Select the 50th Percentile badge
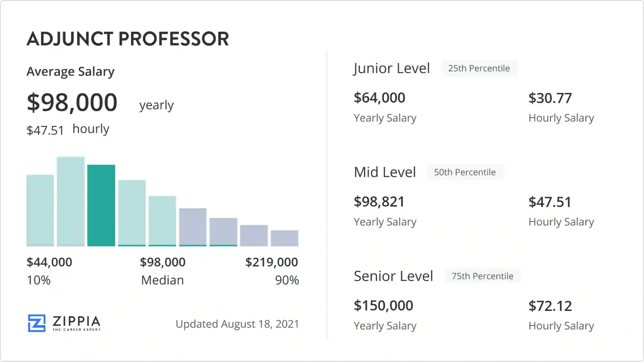 (x=465, y=172)
